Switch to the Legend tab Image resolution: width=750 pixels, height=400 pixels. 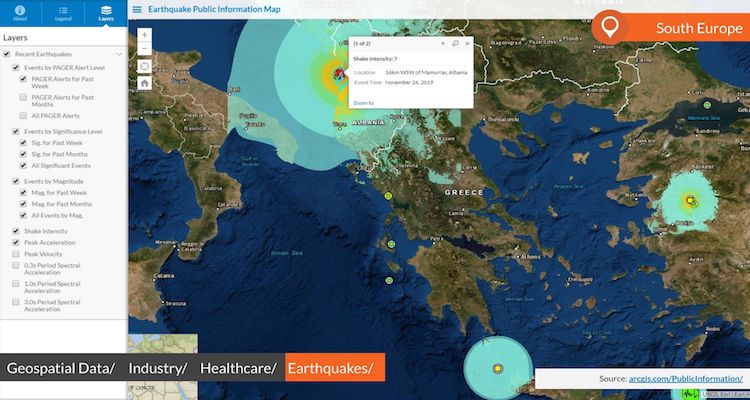point(63,13)
